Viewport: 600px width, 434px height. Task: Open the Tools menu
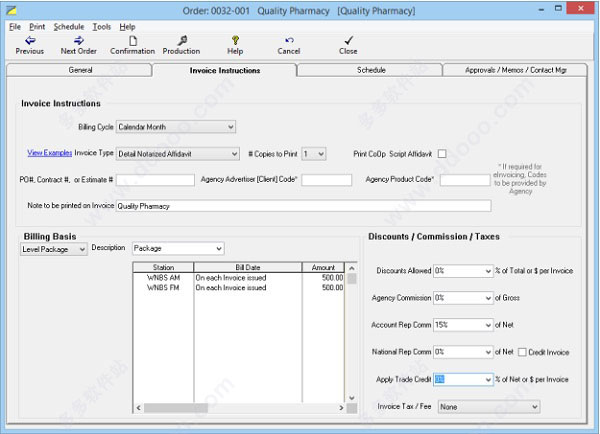(102, 27)
